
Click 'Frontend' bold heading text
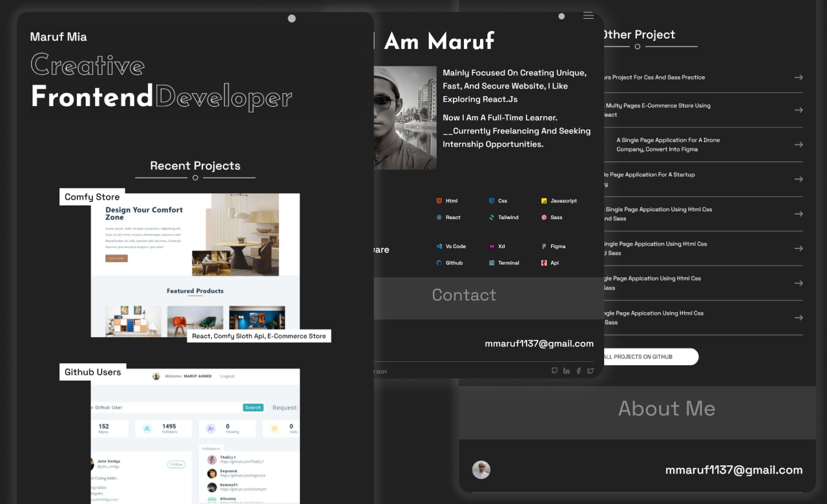[92, 97]
